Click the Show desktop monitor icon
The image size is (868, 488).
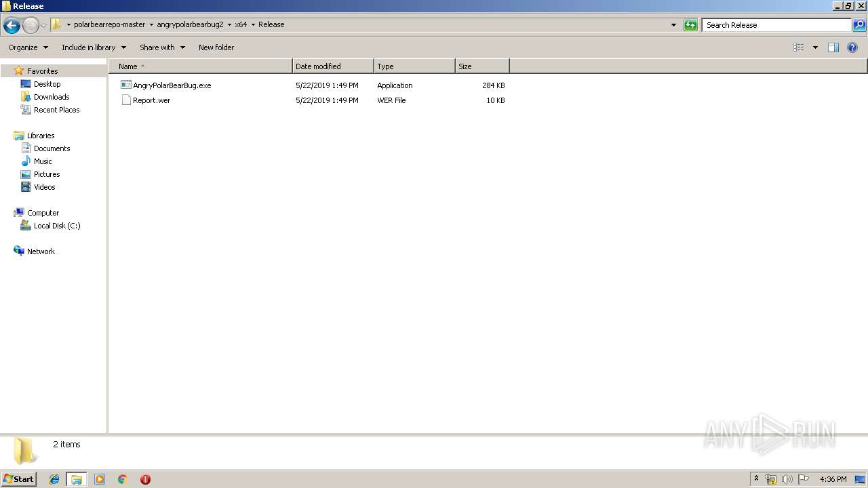(x=860, y=479)
